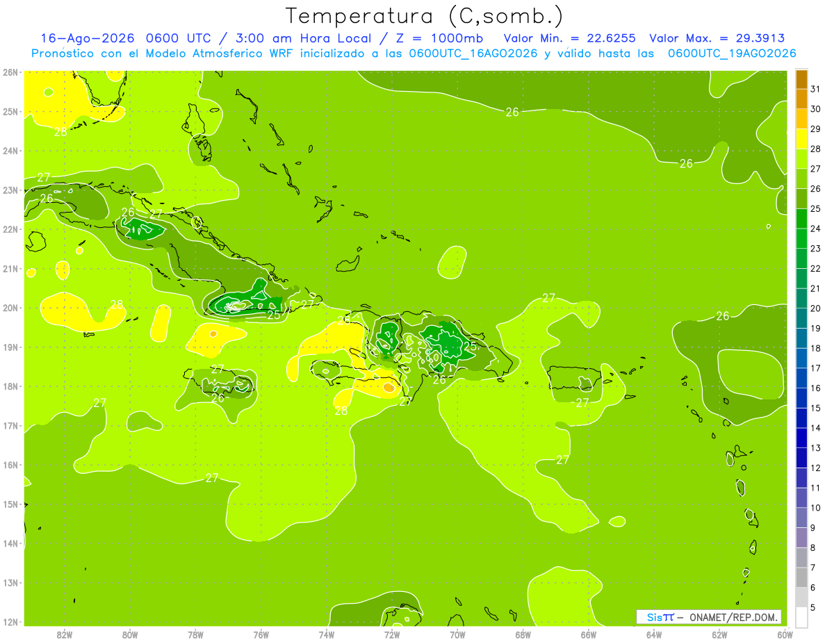Click the '66W' longitude axis label
Viewport: 834px width, 644px height.
[589, 634]
